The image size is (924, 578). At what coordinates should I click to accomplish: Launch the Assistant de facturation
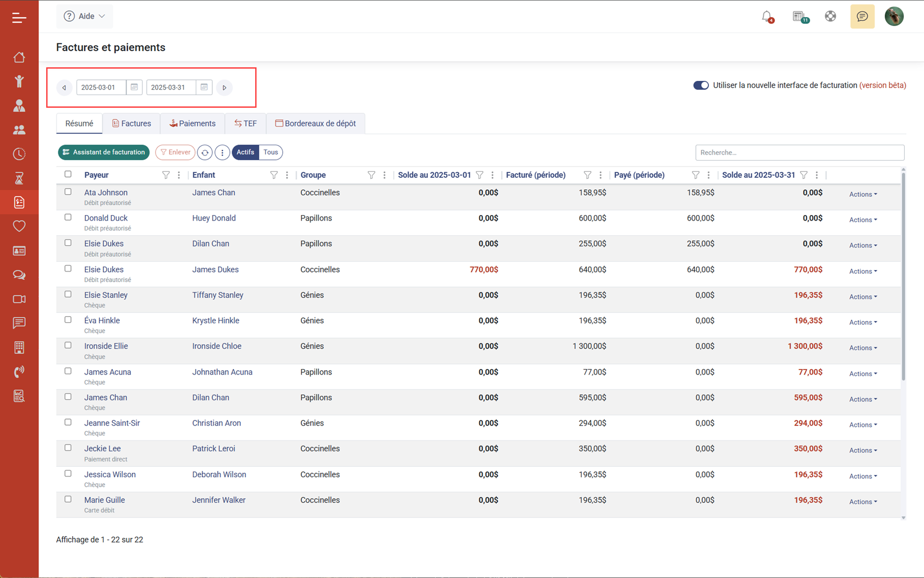click(x=104, y=152)
